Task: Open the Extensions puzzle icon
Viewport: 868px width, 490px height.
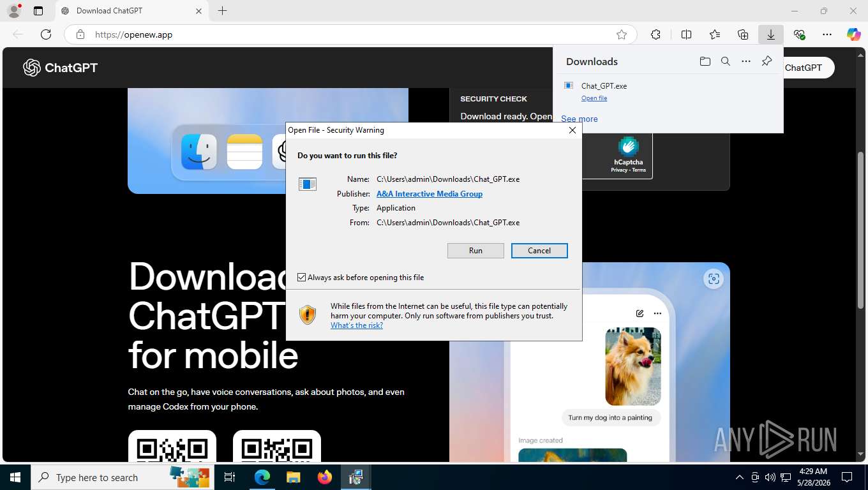Action: pyautogui.click(x=655, y=34)
